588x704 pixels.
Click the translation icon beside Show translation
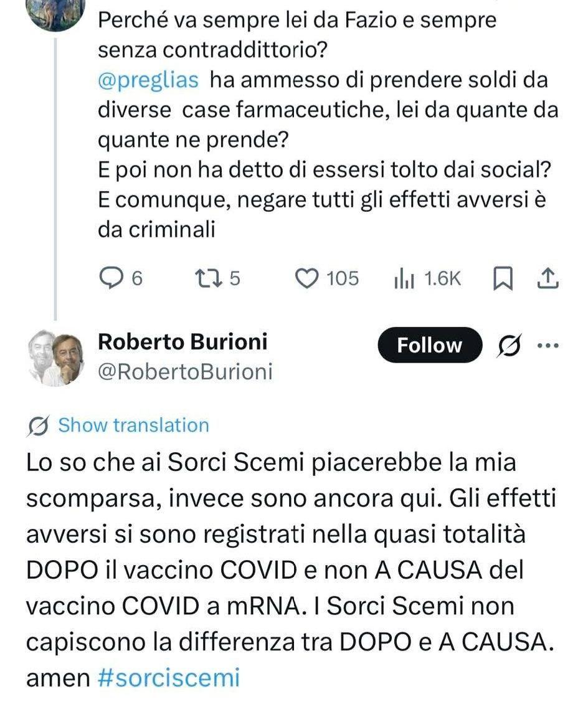coord(39,426)
